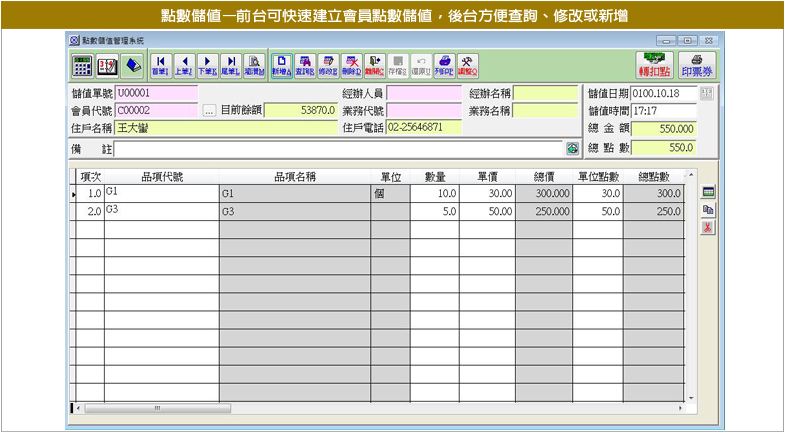Click the 查詢 search toolbar icon
This screenshot has width=786, height=434.
[305, 66]
